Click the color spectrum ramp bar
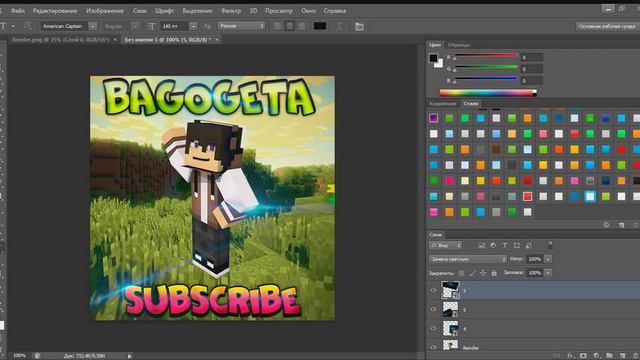Screen dimensions: 640x360 [x=488, y=93]
